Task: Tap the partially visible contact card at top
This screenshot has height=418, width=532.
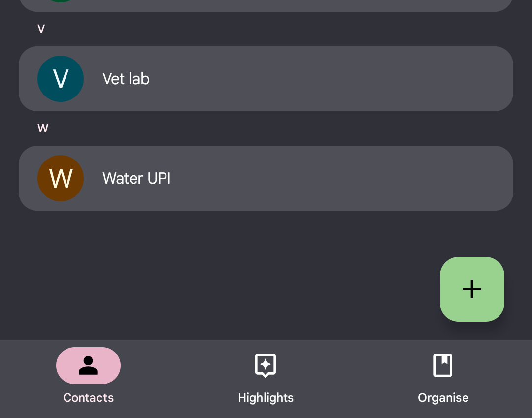Action: 266,5
